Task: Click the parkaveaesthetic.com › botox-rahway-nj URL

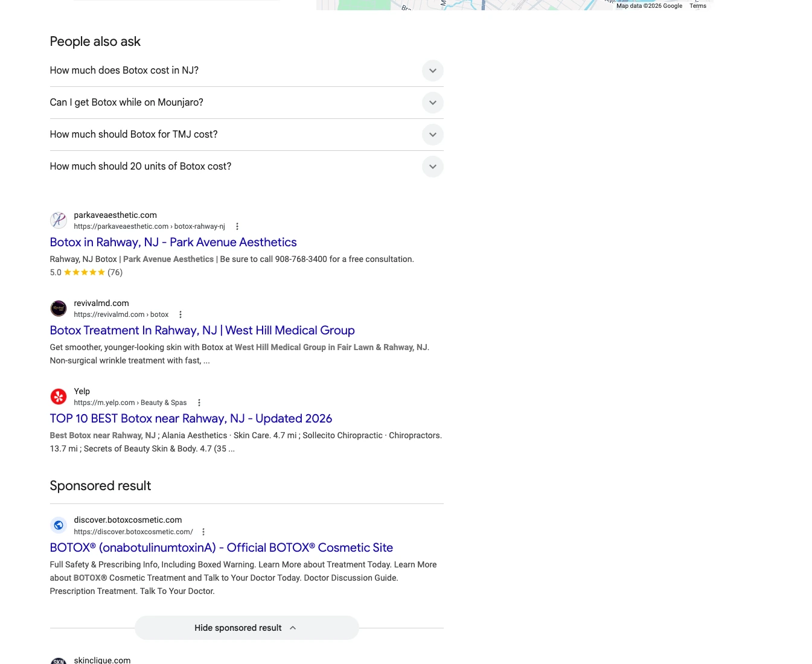Action: coord(149,226)
